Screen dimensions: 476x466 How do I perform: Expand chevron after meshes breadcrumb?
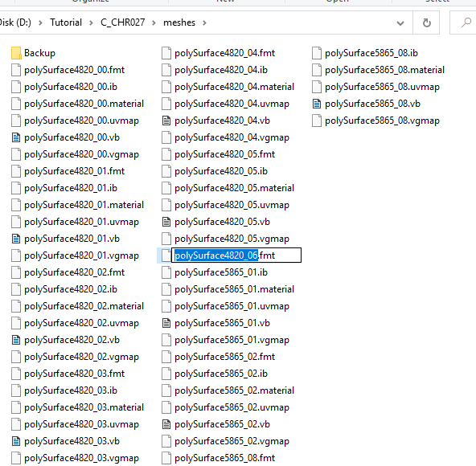click(x=204, y=22)
